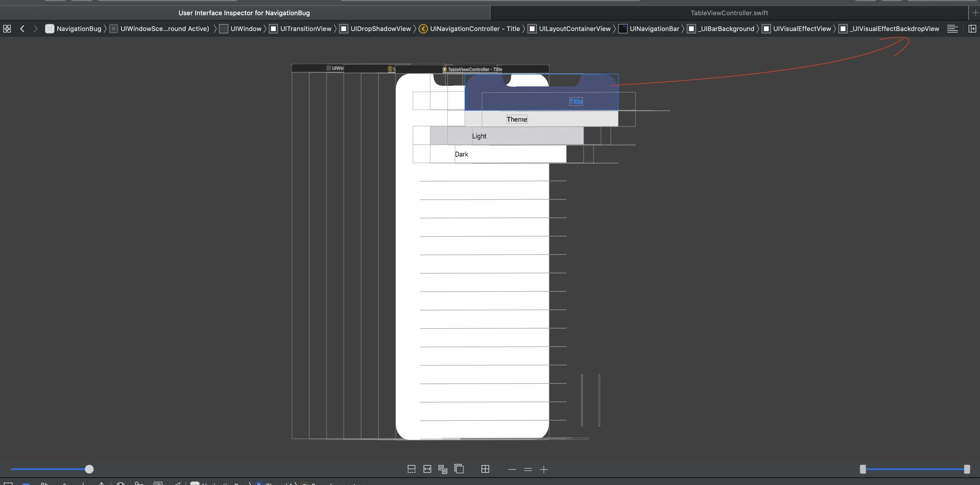Viewport: 980px width, 485px height.
Task: Reset zoom to actual size (equals icon)
Action: pyautogui.click(x=528, y=469)
